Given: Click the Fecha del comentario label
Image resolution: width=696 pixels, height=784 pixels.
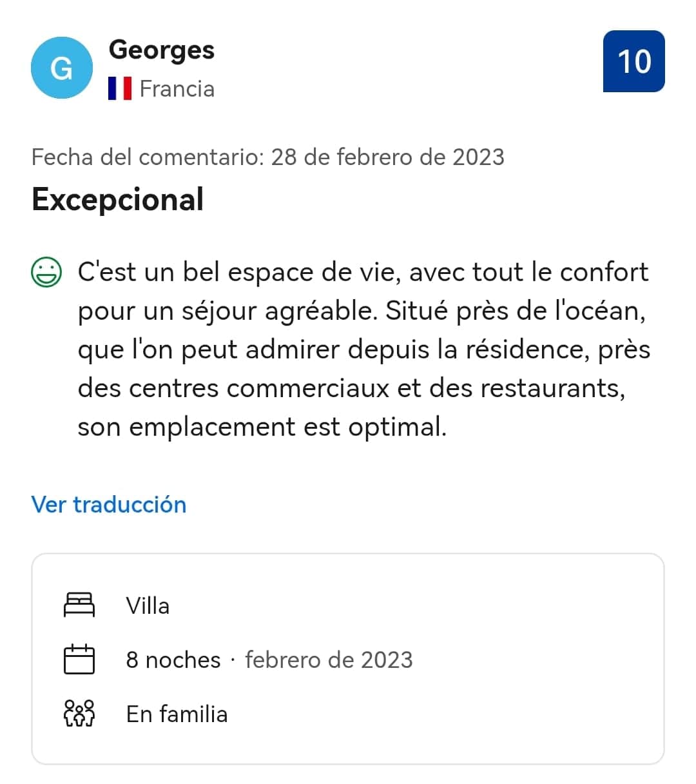Looking at the screenshot, I should [x=148, y=157].
